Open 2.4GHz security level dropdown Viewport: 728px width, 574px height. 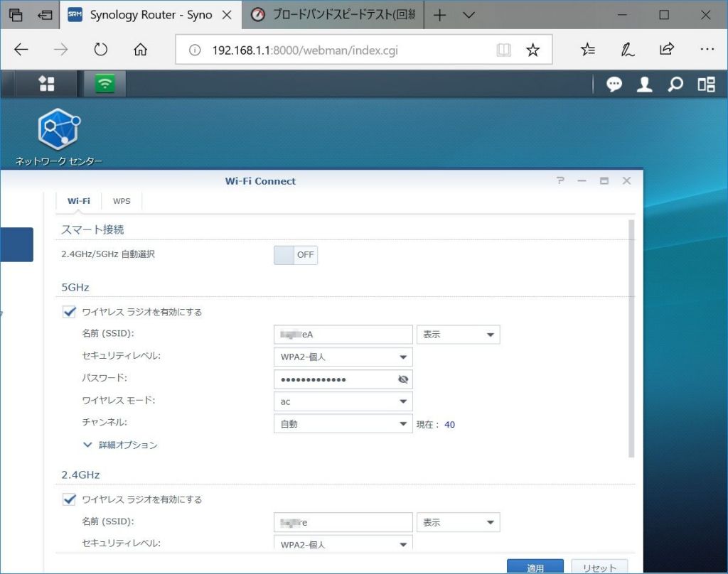[343, 543]
